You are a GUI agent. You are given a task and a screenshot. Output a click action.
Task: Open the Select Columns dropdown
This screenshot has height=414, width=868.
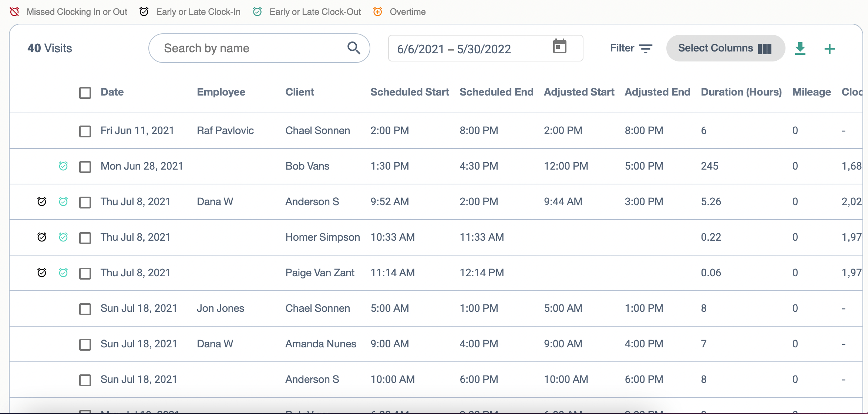tap(725, 48)
